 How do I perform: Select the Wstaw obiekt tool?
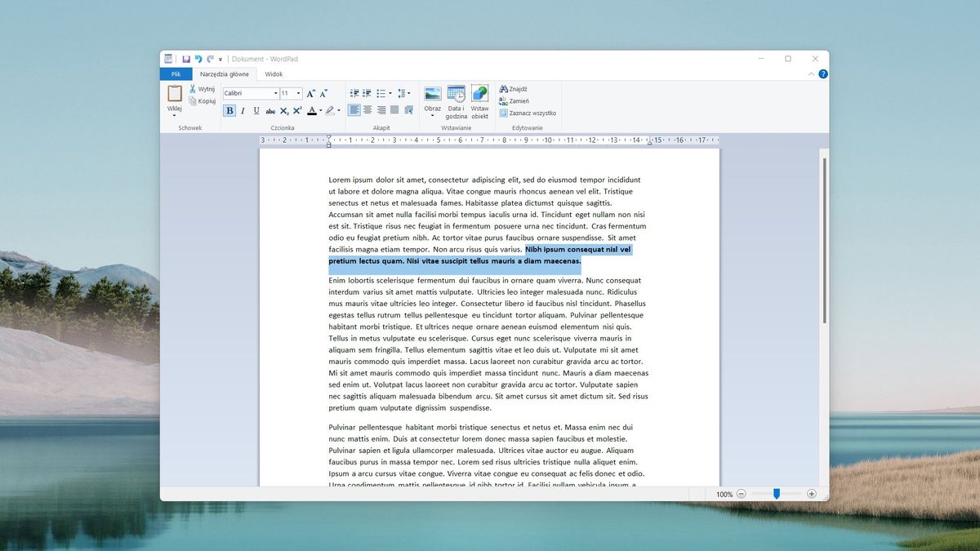480,100
